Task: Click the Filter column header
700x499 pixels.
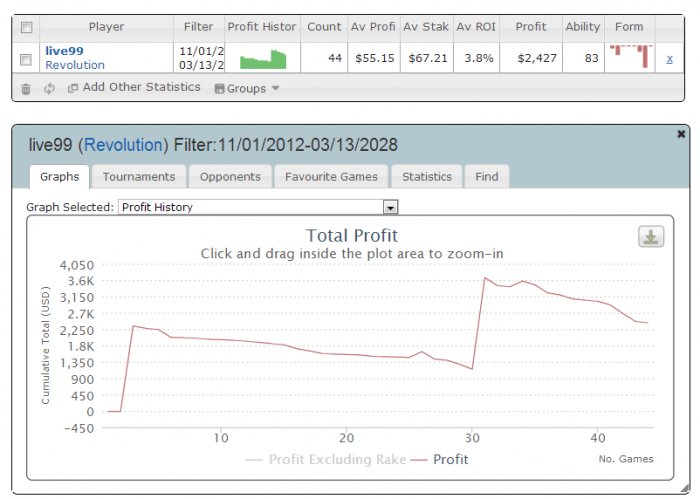Action: pyautogui.click(x=198, y=27)
